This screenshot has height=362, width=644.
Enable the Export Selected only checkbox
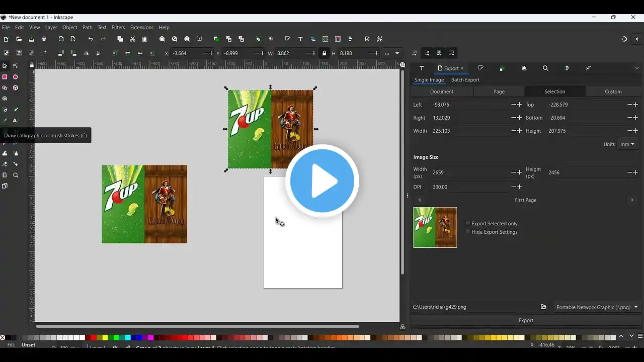point(468,223)
